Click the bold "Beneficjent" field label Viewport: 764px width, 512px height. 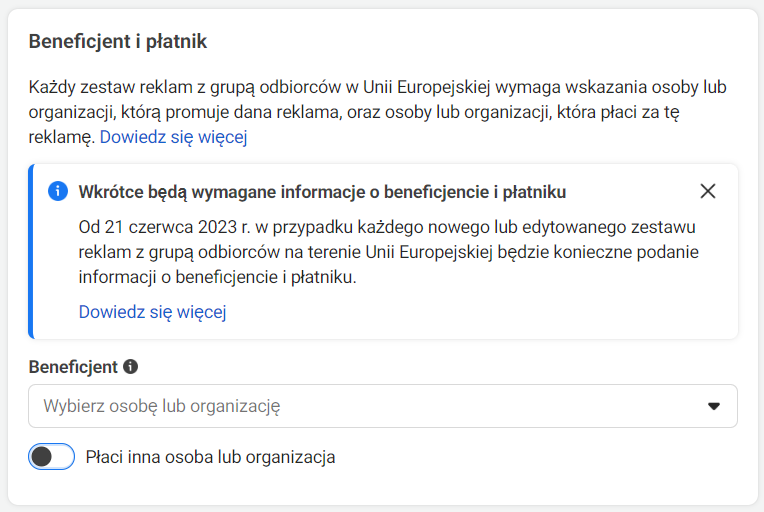[x=73, y=367]
